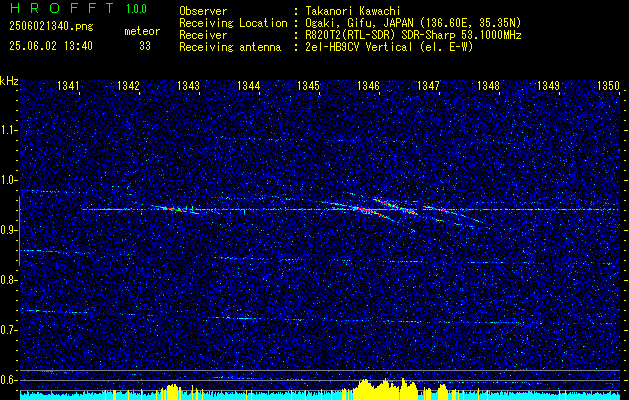Viewport: 629px width, 400px height.
Task: Click the 0.7 frequency axis label
Action: (8, 330)
